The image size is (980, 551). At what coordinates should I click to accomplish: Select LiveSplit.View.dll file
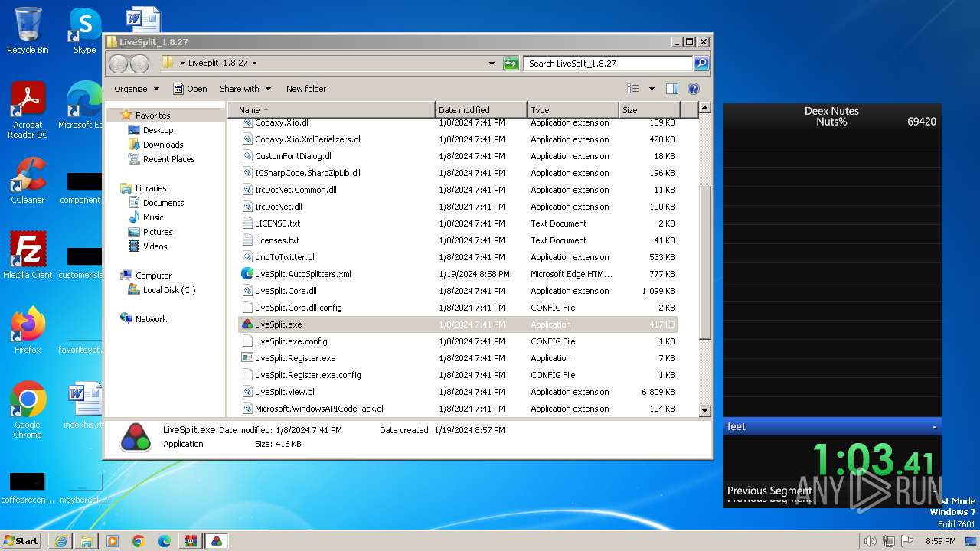[x=285, y=392]
